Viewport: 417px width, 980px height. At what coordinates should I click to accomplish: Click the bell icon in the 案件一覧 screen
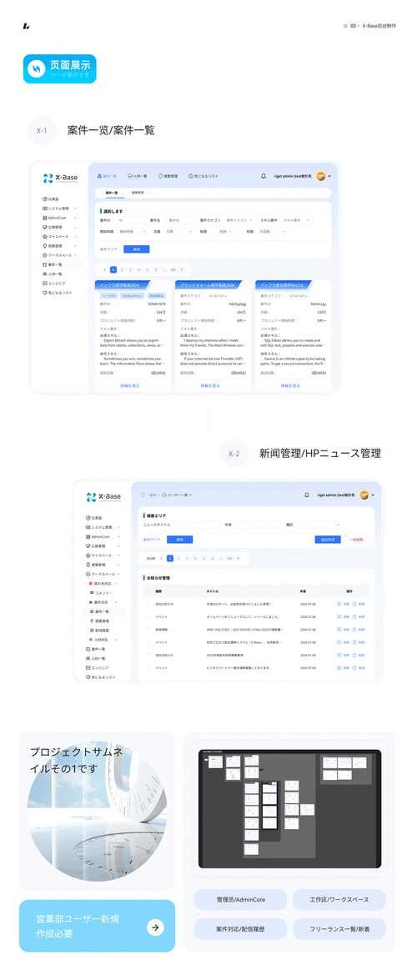click(x=264, y=176)
